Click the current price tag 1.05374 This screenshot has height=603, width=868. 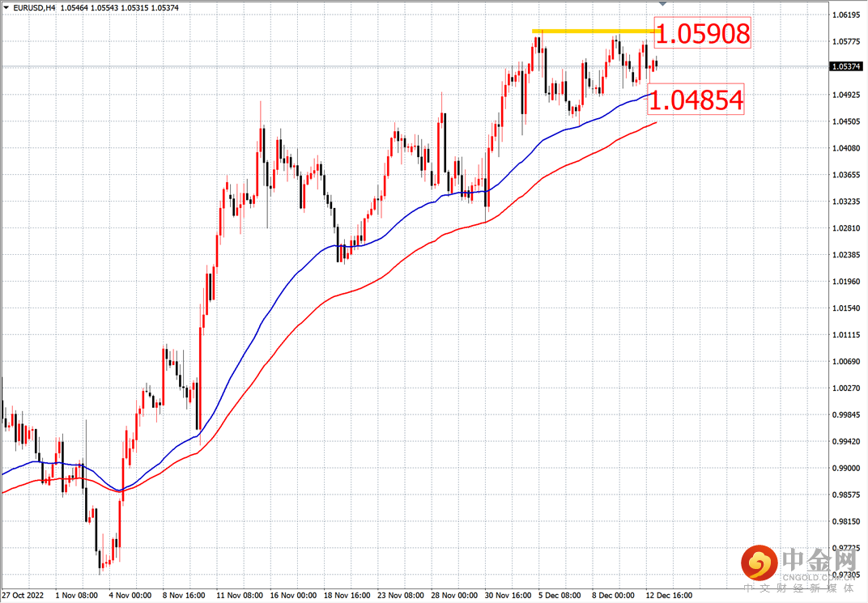pyautogui.click(x=846, y=67)
